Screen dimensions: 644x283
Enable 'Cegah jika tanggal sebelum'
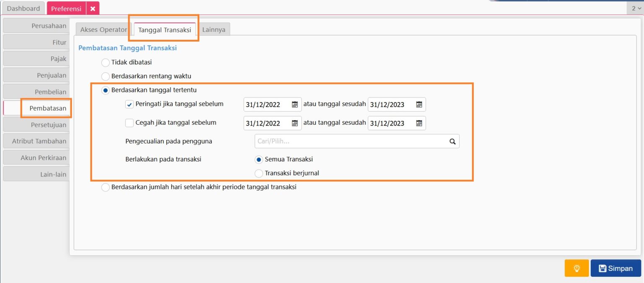click(129, 123)
